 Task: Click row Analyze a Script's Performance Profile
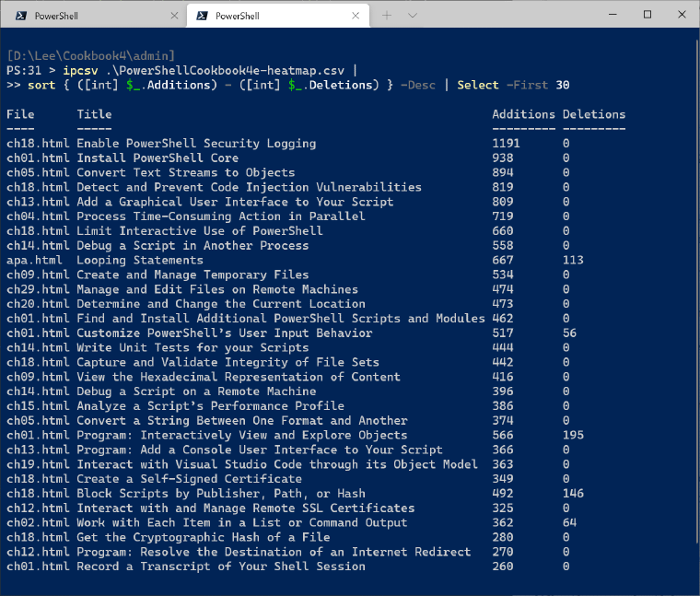(316, 406)
